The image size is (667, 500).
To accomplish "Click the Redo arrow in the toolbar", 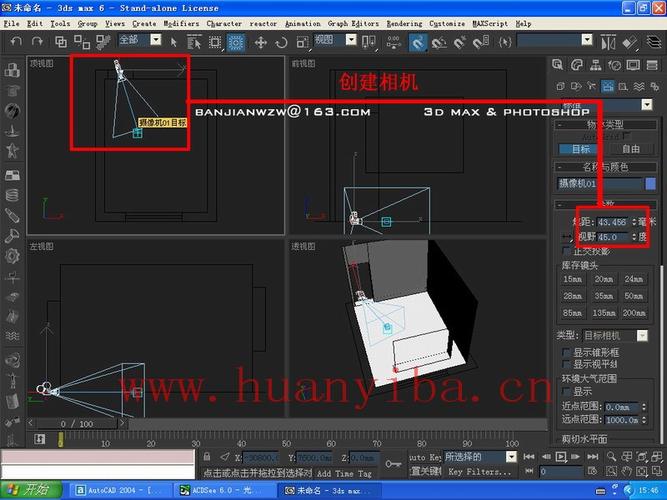I will pos(37,41).
